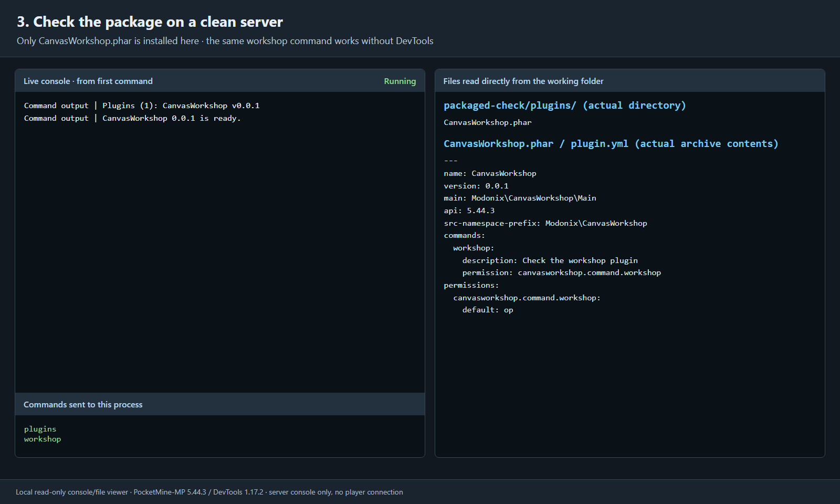Click the 'packaged-check/plugins/ (actual directory)' heading

[x=565, y=106]
